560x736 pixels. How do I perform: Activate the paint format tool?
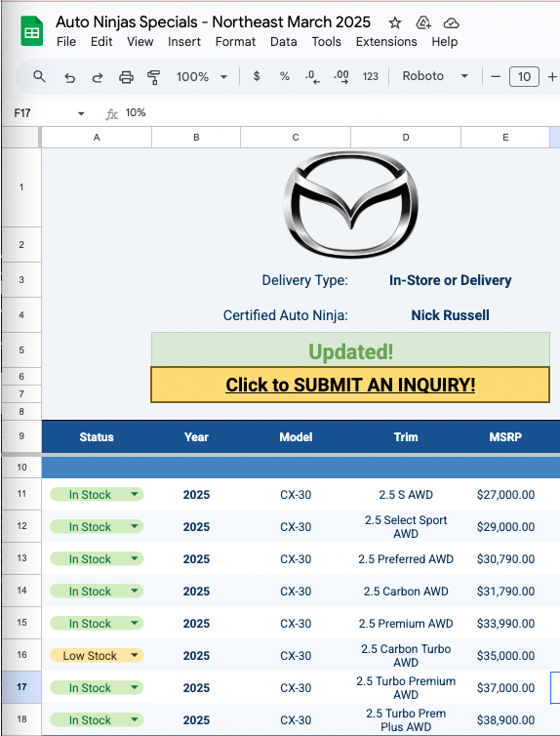(x=153, y=76)
